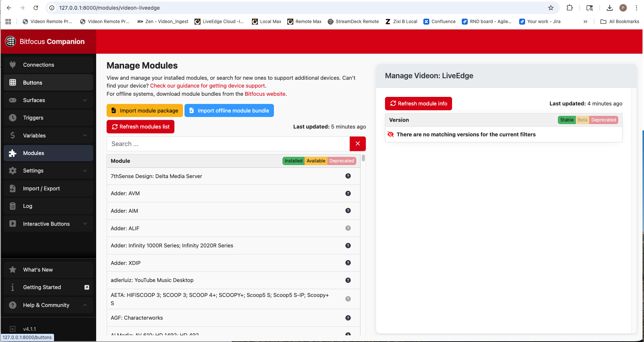
Task: Open help icon for AETA HIFISCOOP module
Action: [348, 299]
